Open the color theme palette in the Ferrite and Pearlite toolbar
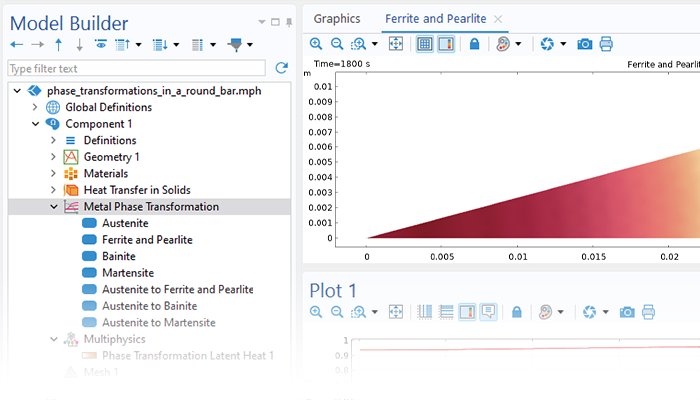The width and height of the screenshot is (700, 400). pyautogui.click(x=503, y=44)
